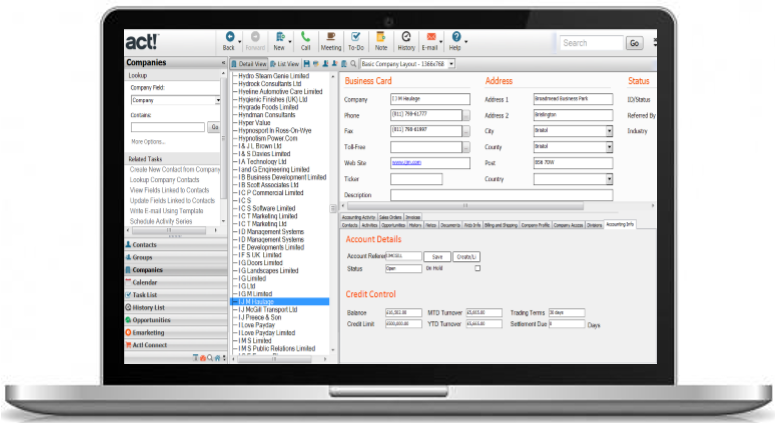Viewport: 778px width, 428px height.
Task: Open the Help button dropdown arrow
Action: (466, 42)
